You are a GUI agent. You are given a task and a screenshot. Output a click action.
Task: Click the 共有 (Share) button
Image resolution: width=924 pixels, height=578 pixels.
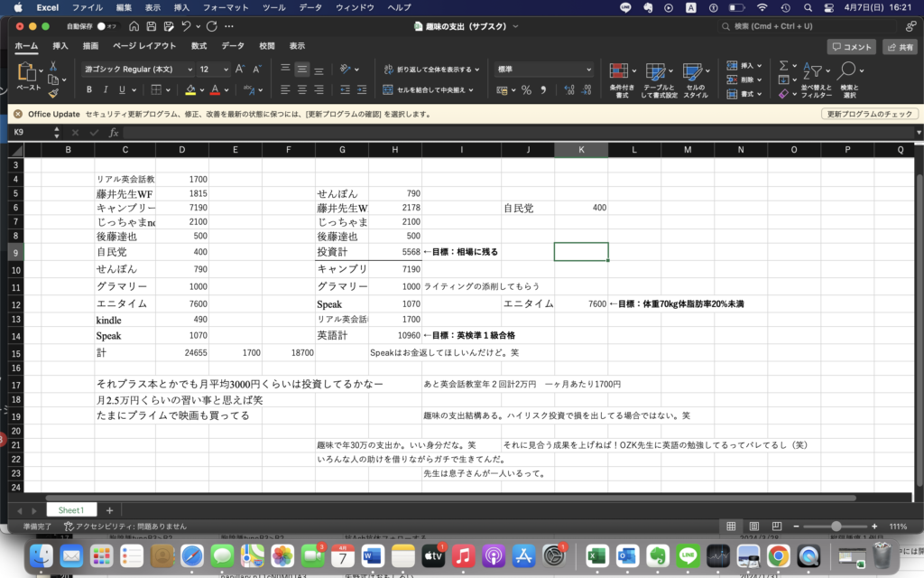[899, 46]
